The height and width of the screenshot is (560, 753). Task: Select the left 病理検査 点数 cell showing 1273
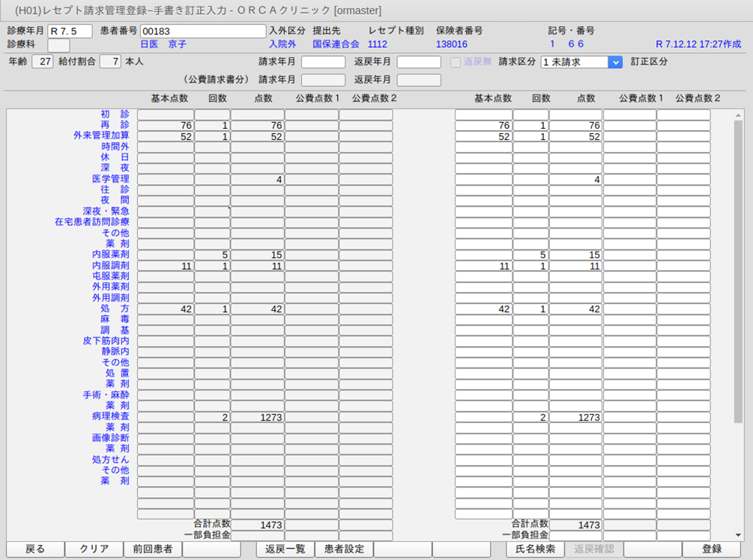257,417
